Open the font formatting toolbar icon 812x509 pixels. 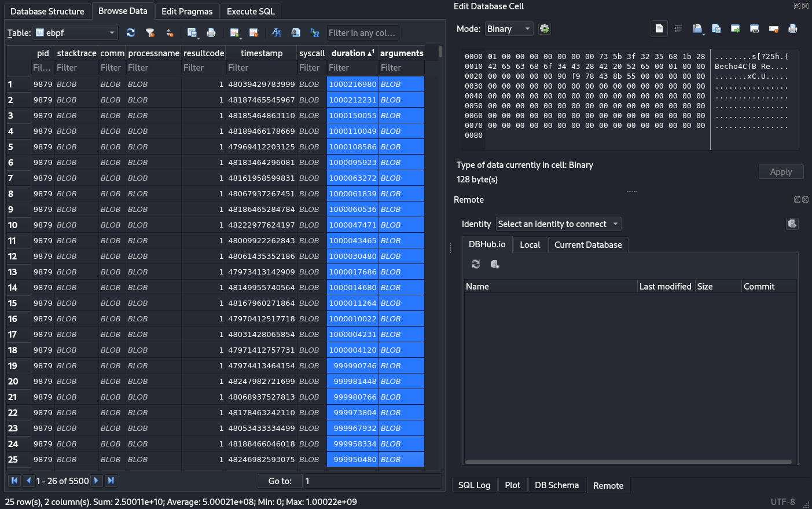point(277,32)
